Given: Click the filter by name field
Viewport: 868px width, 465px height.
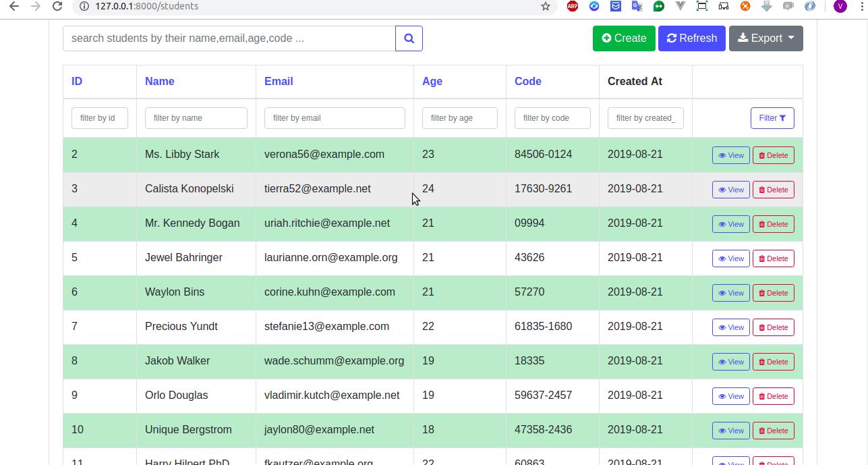Looking at the screenshot, I should pos(196,118).
